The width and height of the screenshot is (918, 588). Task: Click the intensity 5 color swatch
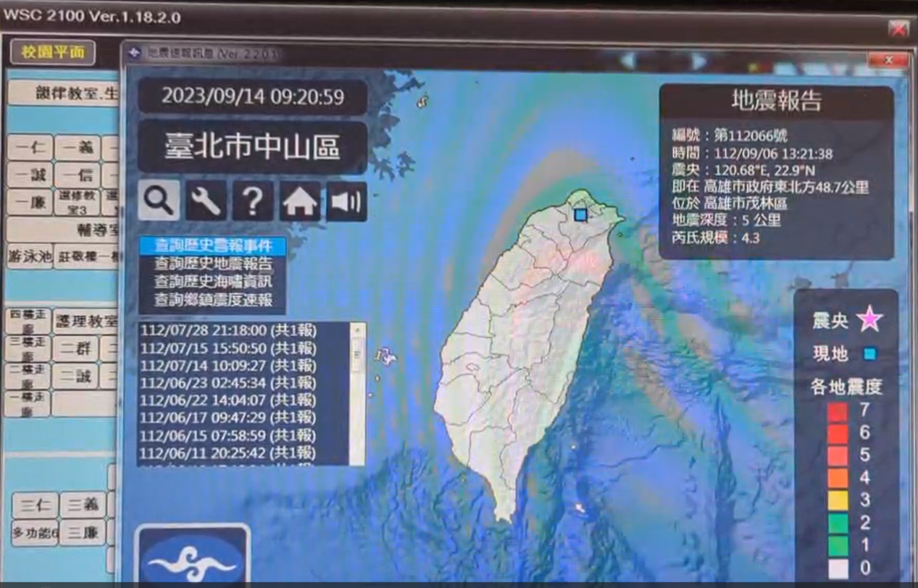(x=838, y=455)
